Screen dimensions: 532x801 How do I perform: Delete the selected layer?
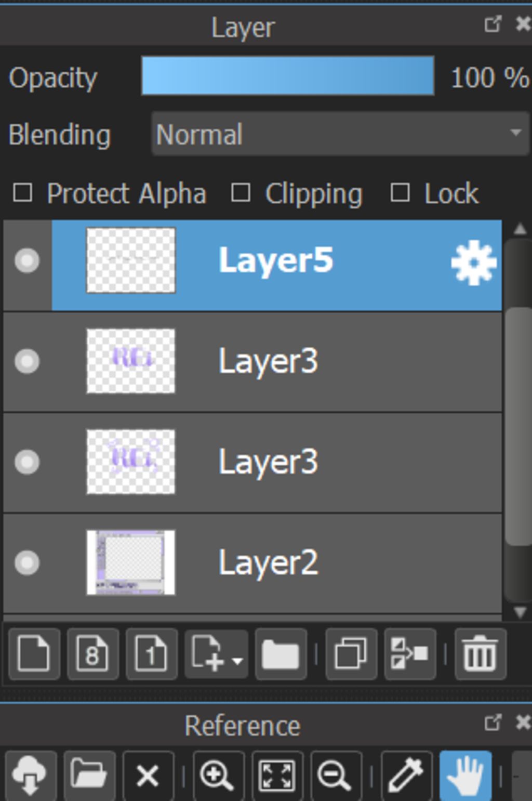[x=480, y=654]
